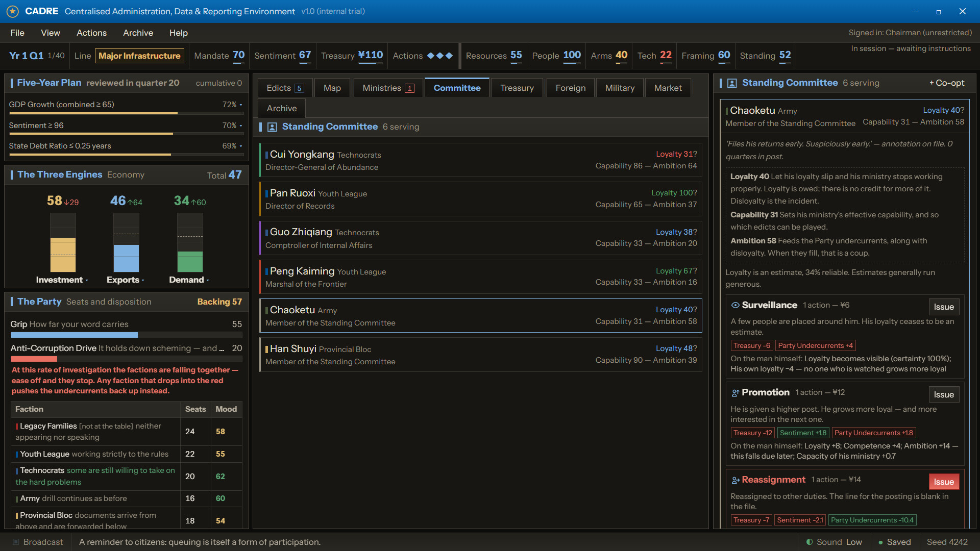Click the Legacy Families faction row
Screen dimensions: 980x551
[x=126, y=432]
